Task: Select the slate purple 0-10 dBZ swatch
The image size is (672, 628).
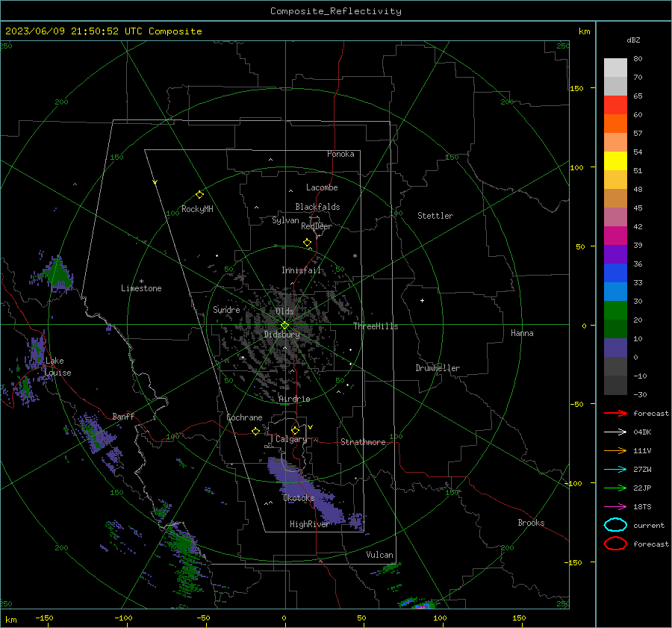Action: 615,348
